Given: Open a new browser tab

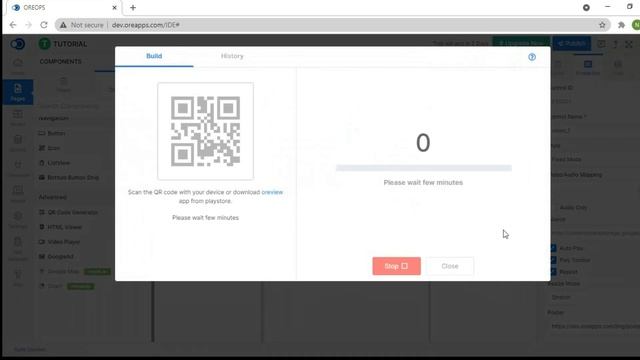Looking at the screenshot, I should (x=133, y=7).
